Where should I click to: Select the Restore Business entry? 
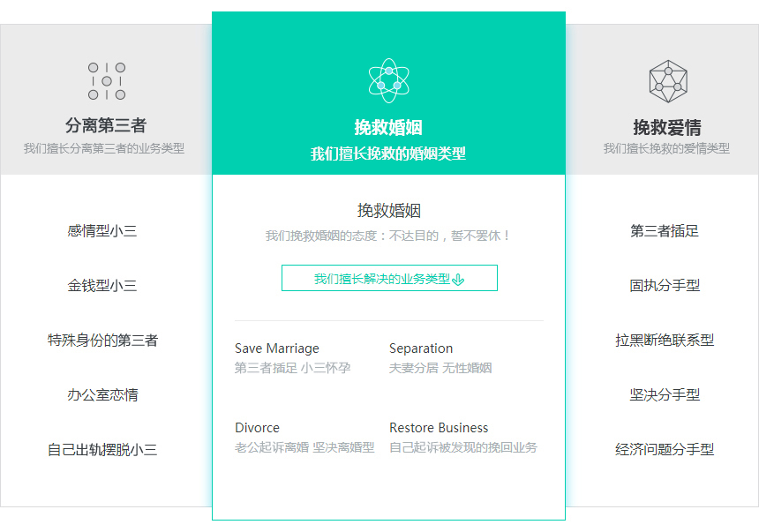(439, 428)
